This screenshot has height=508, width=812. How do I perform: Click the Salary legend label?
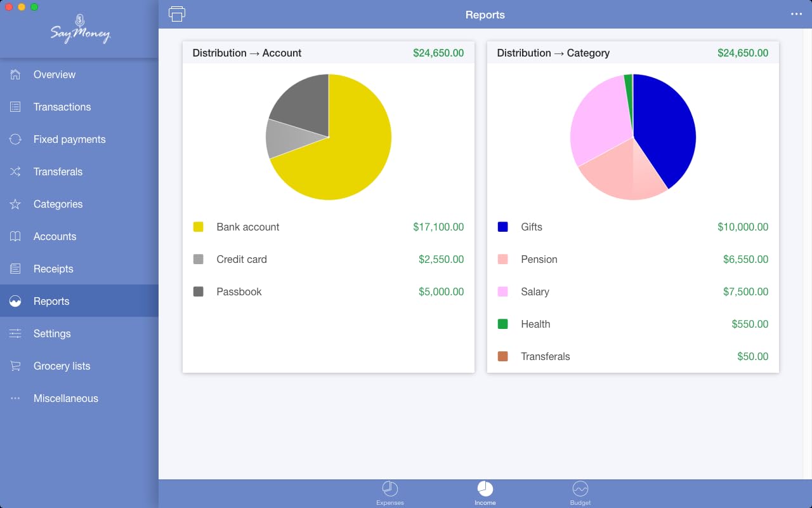pos(535,291)
